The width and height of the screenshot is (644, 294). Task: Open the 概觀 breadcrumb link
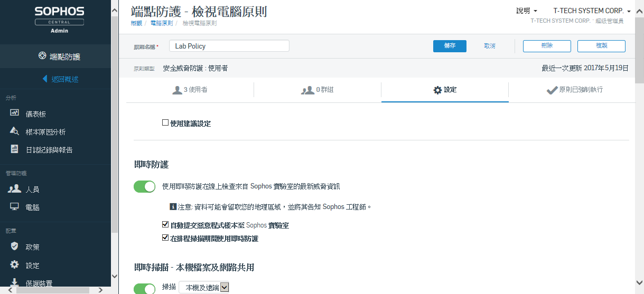coord(136,23)
